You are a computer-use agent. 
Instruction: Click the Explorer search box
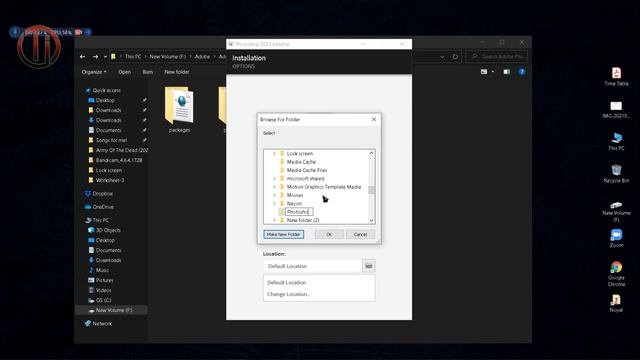click(x=497, y=57)
